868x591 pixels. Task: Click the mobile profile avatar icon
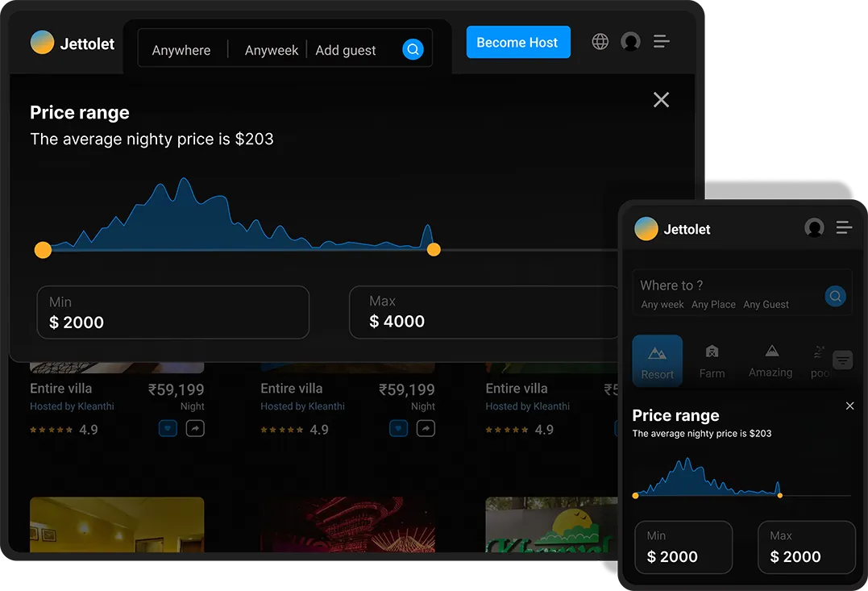[814, 228]
